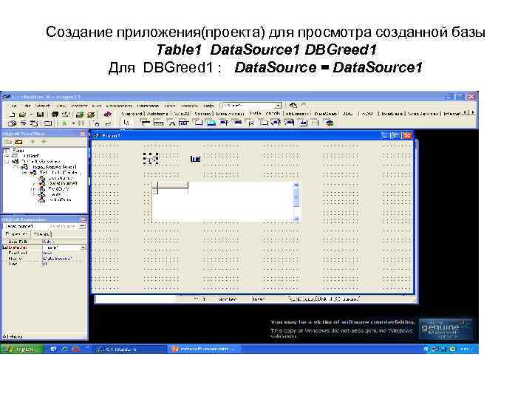This screenshot has height=399, width=532.
Task: Click the Save toolbar icon
Action: click(40, 115)
